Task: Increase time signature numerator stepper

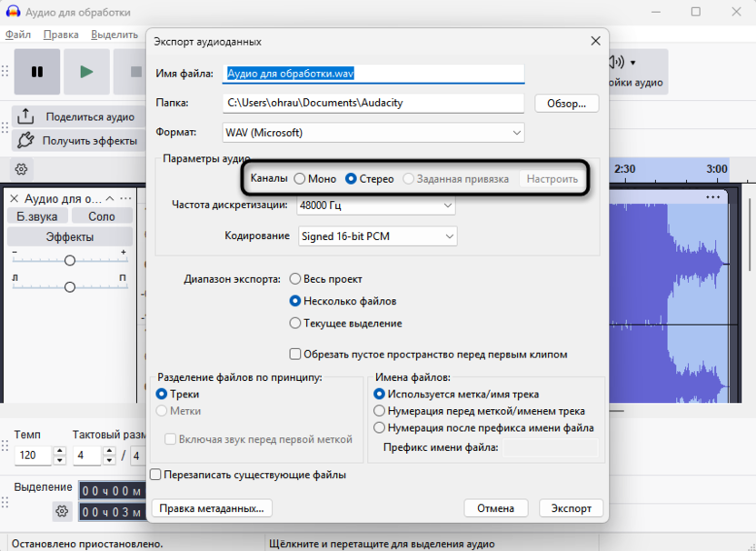Action: click(x=109, y=451)
